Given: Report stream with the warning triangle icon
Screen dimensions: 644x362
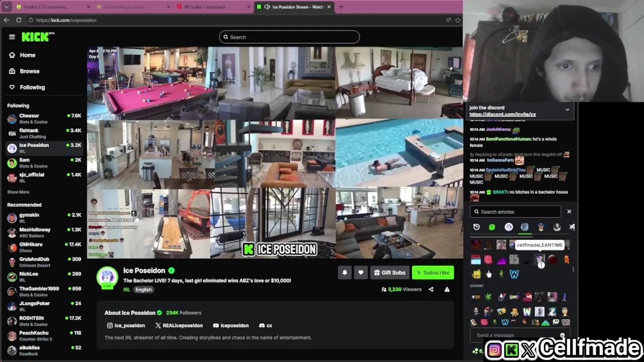Looking at the screenshot, I should [x=447, y=289].
